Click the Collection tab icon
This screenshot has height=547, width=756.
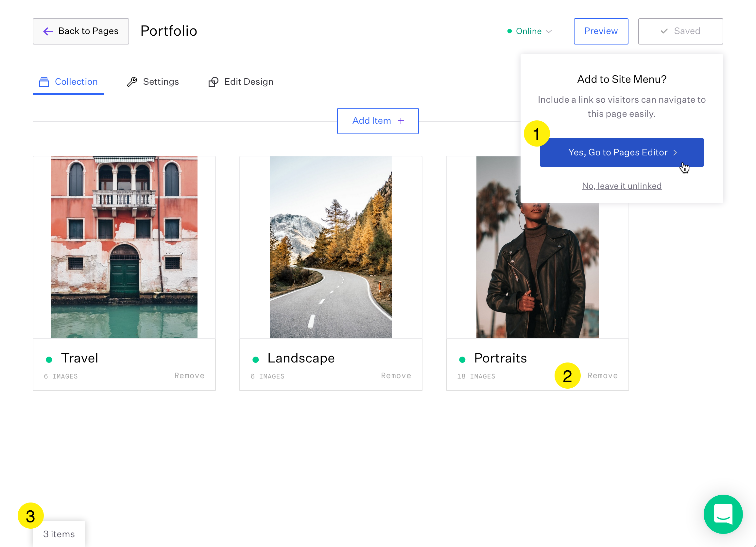tap(44, 82)
